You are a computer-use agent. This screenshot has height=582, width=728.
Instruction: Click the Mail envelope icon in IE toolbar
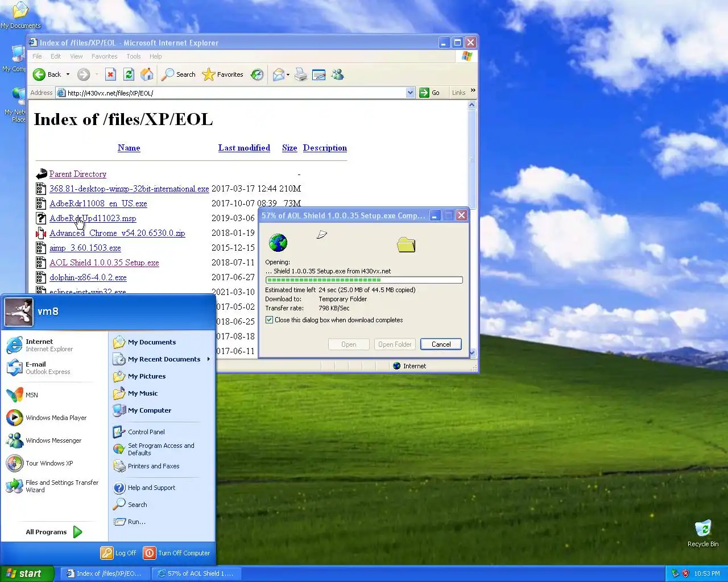[279, 74]
